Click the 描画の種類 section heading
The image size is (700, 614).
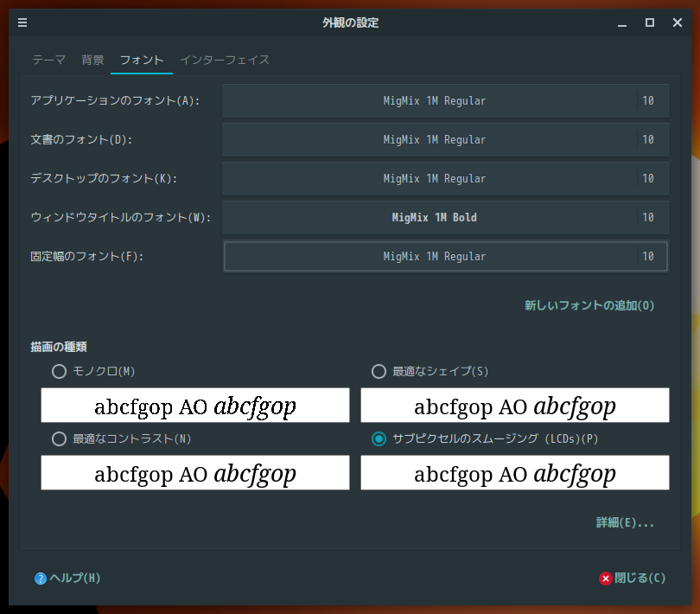tap(59, 348)
